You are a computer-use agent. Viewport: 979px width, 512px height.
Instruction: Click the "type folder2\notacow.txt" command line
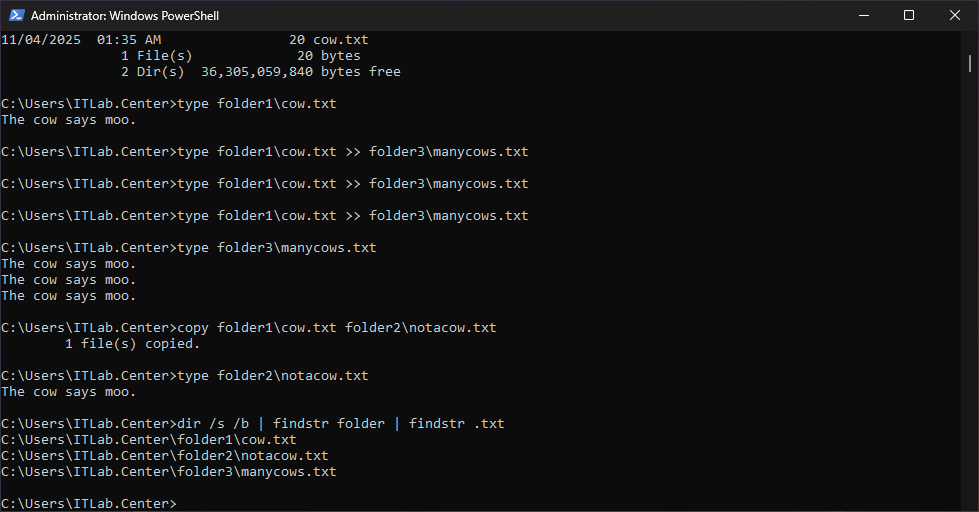[272, 376]
